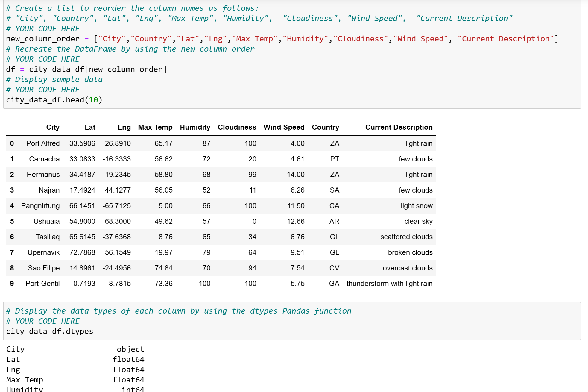
Task: Select the Wind Speed column header
Action: [284, 127]
